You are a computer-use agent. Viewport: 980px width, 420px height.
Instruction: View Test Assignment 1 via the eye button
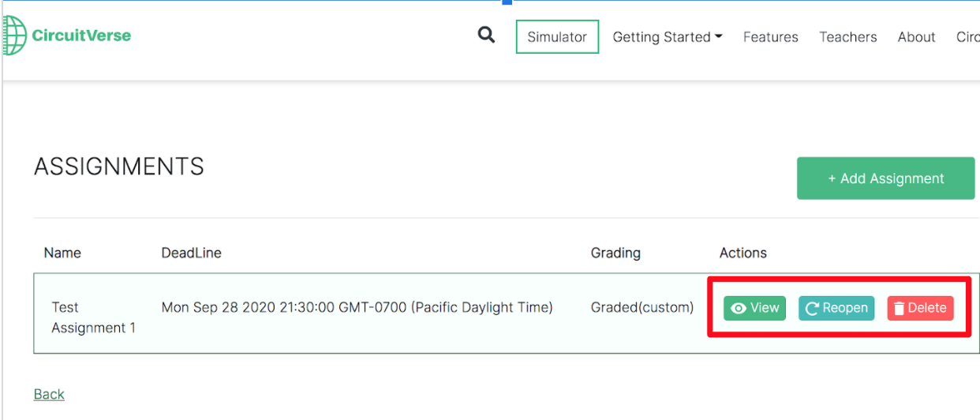[x=754, y=308]
